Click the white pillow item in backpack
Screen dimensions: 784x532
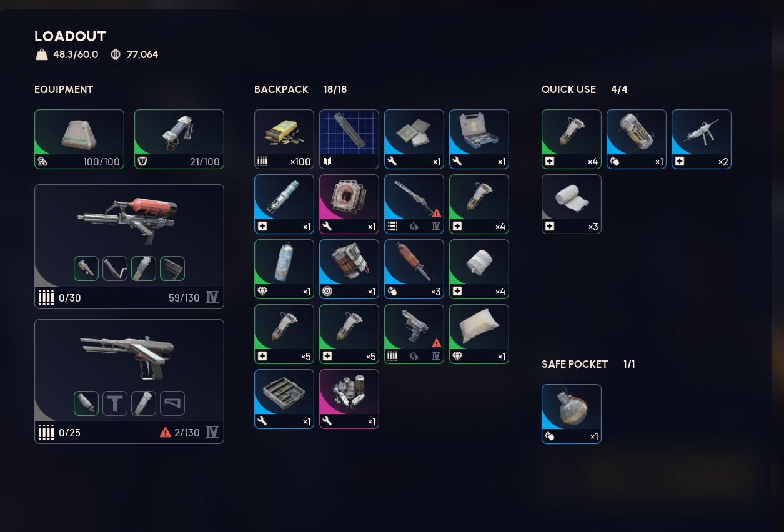click(x=479, y=334)
